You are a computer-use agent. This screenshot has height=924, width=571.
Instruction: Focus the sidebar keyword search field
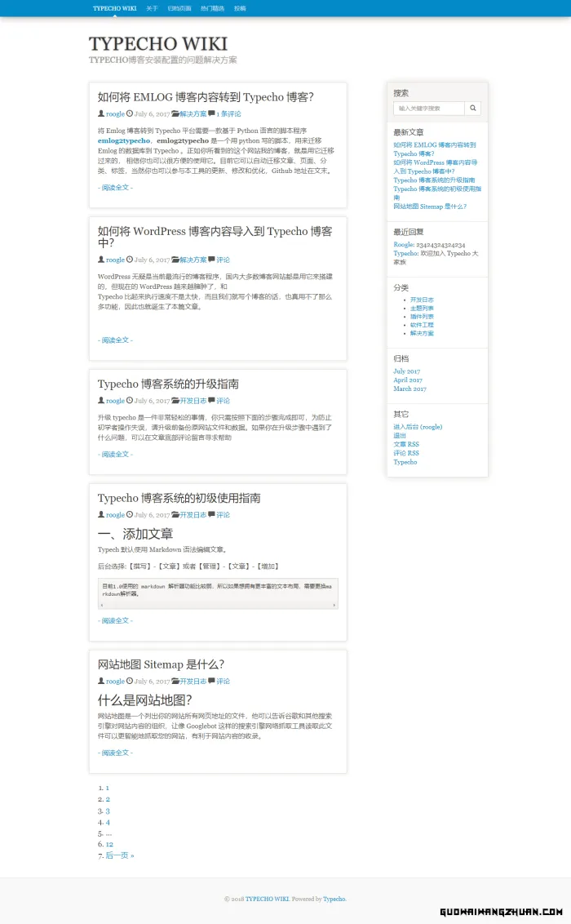tap(429, 109)
